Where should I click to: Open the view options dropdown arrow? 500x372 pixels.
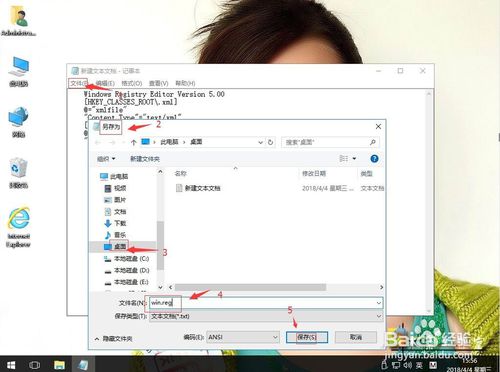pyautogui.click(x=354, y=159)
